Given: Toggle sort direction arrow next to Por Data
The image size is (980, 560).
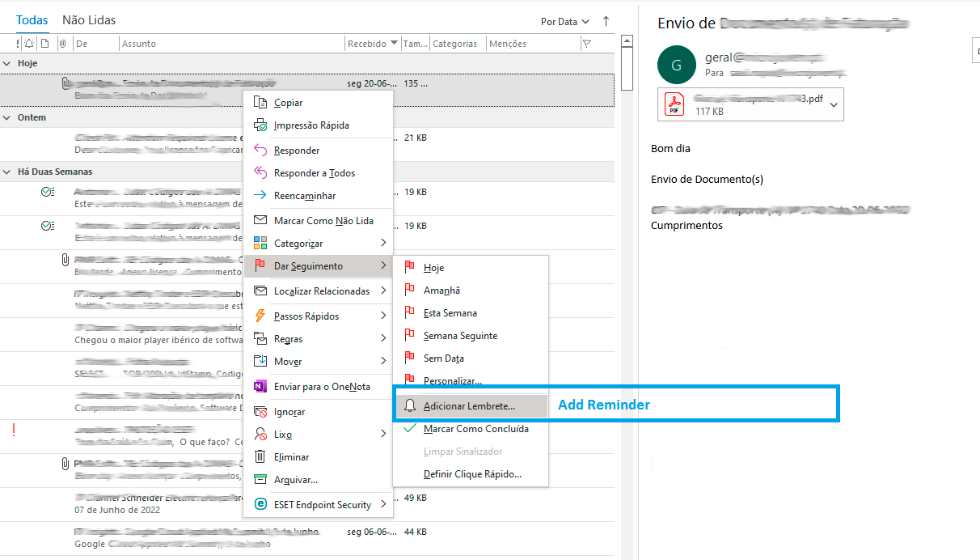Looking at the screenshot, I should click(x=606, y=21).
